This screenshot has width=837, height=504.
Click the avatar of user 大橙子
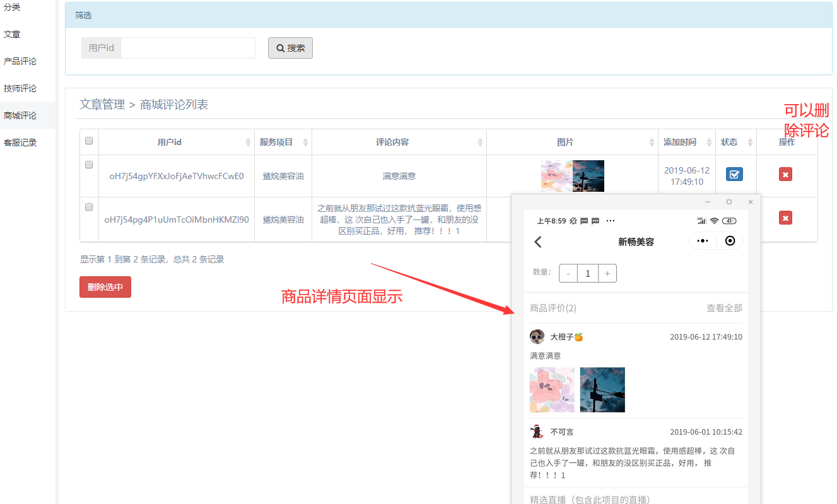pos(537,337)
